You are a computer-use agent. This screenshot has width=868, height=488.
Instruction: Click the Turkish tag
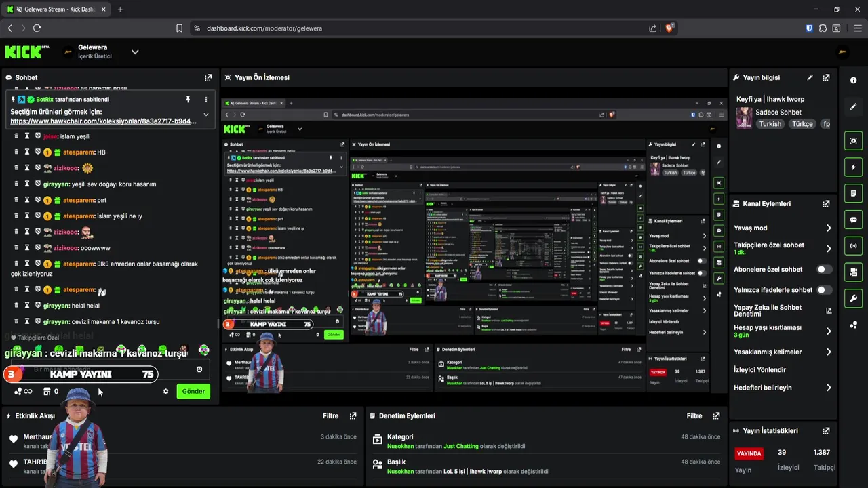770,124
